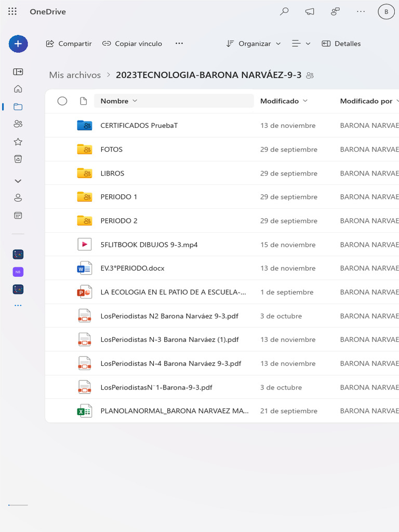
Task: Select LA ECOLOGIA EN EL PATIO filename
Action: (173, 292)
